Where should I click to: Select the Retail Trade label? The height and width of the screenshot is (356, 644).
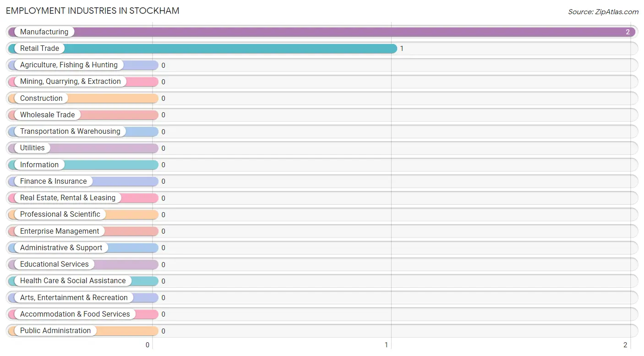pyautogui.click(x=39, y=49)
